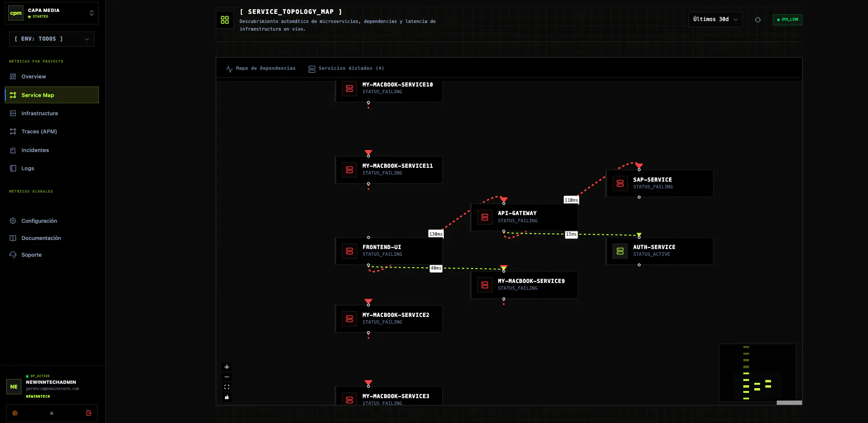Click the 110ms latency label
The width and height of the screenshot is (868, 423).
[x=571, y=200]
